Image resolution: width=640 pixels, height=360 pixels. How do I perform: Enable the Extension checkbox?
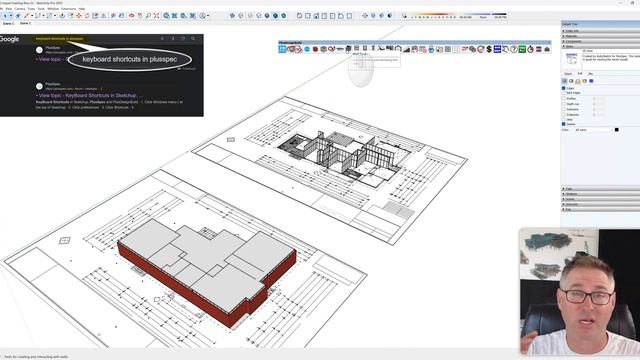564,109
